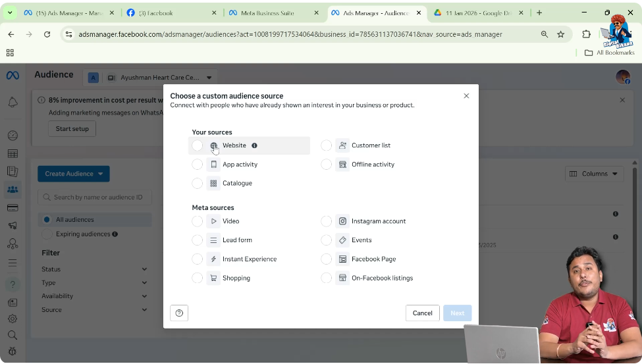Select the Instagram account radio button

pyautogui.click(x=327, y=221)
